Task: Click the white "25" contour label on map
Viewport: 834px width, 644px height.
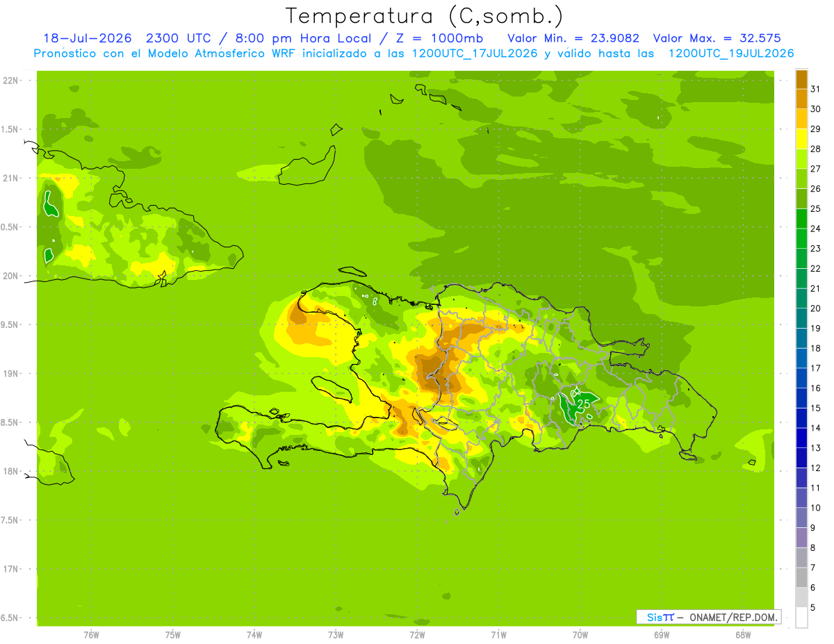Action: 584,403
